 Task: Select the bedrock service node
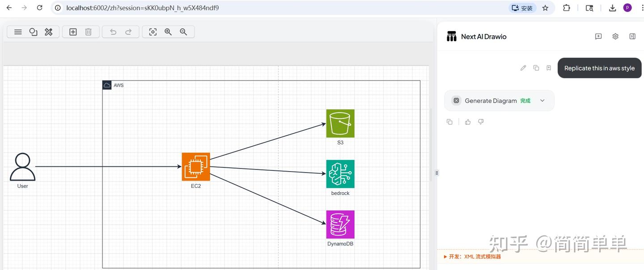tap(340, 174)
